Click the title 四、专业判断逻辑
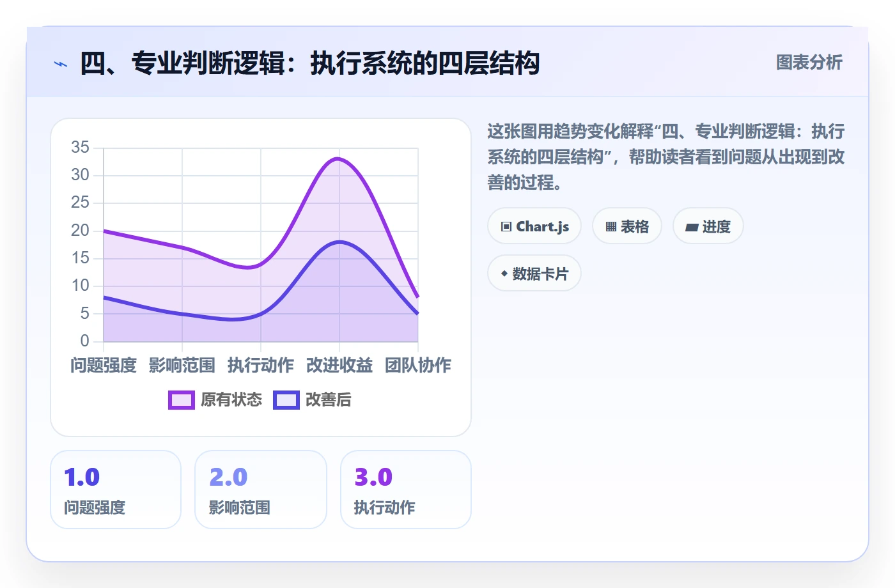 point(310,64)
